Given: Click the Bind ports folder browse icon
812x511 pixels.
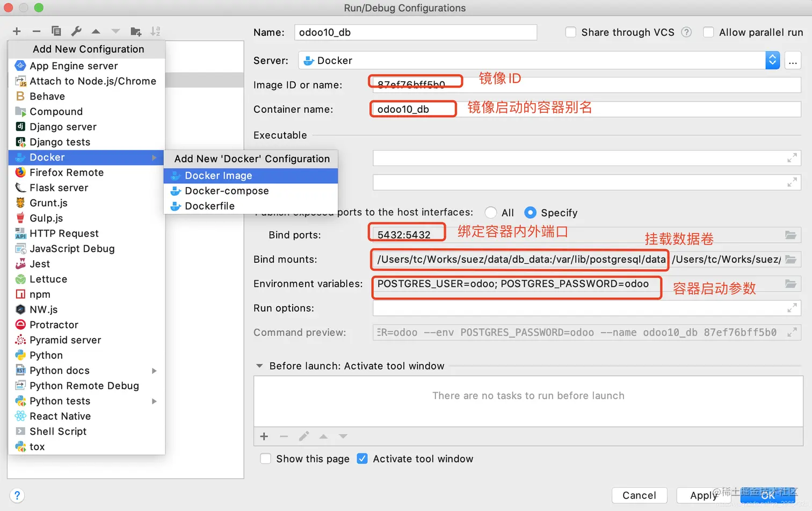Looking at the screenshot, I should coord(791,235).
